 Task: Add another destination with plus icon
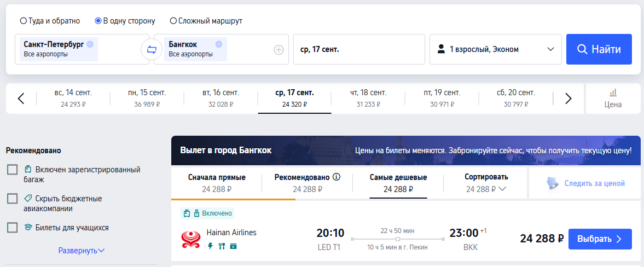(279, 50)
